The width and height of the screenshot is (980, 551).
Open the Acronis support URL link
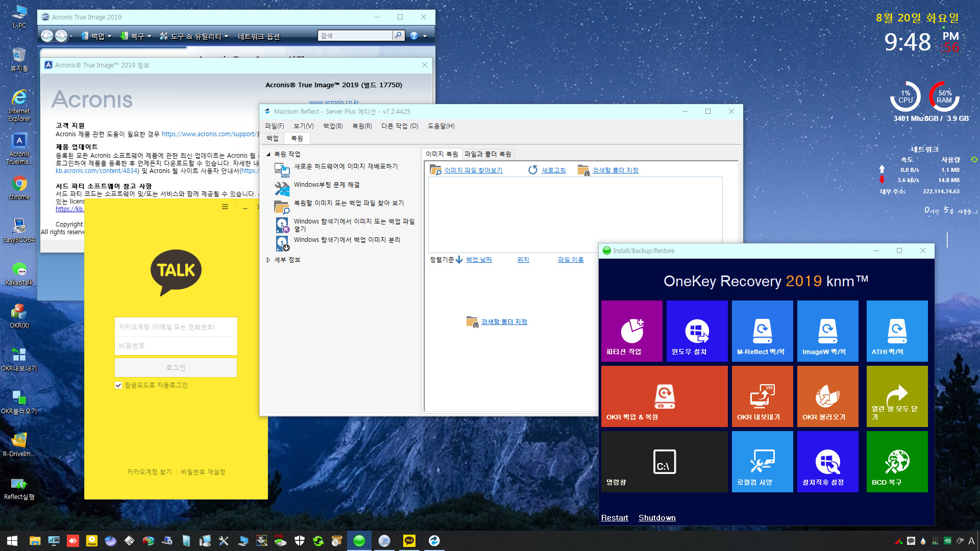tap(210, 134)
